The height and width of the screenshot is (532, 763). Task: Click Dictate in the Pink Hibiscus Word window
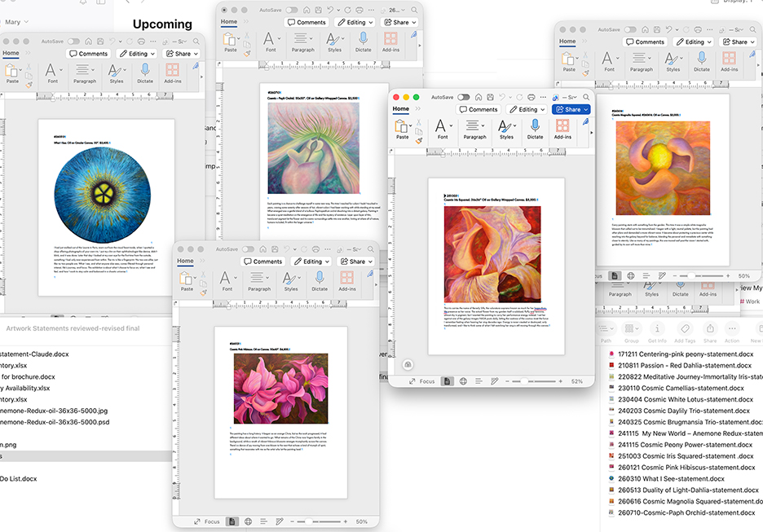[x=320, y=282]
